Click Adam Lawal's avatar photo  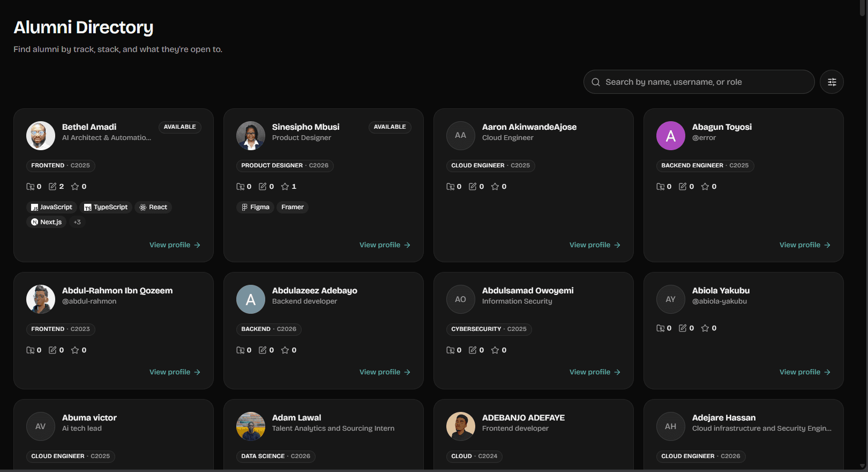(251, 426)
